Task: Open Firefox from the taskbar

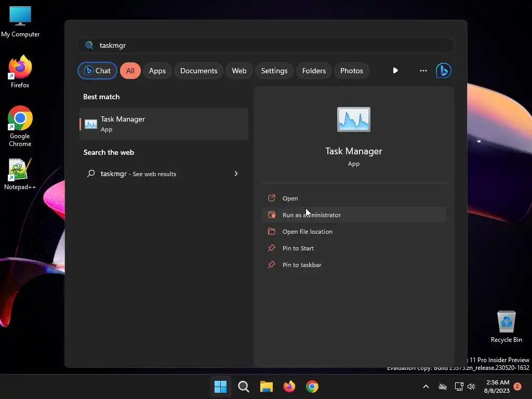Action: [x=289, y=387]
